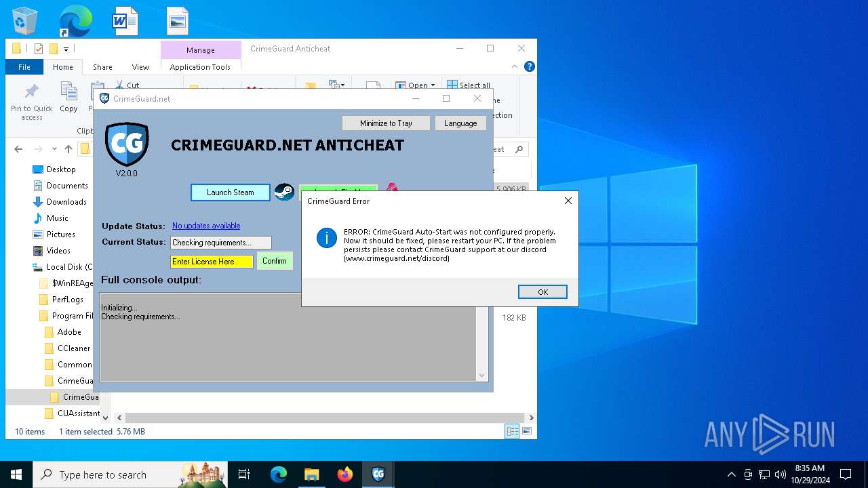
Task: Close the CrimeGuard Error dialog
Action: point(568,201)
